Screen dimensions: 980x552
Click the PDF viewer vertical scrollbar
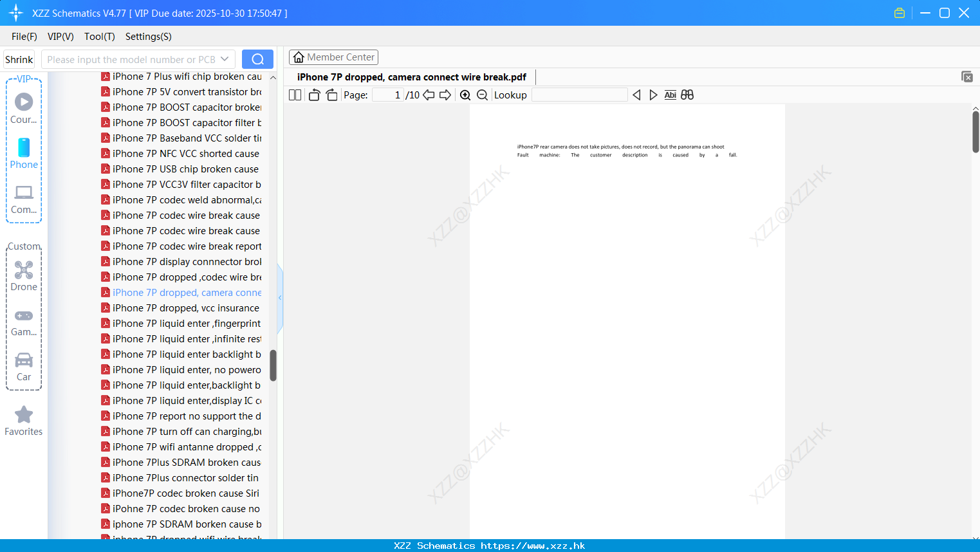(x=975, y=132)
